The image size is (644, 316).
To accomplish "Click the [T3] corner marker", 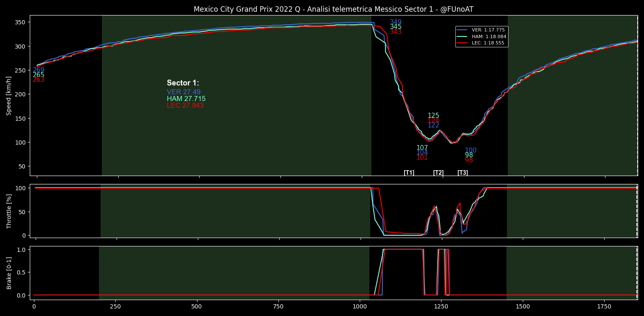I will click(x=463, y=173).
